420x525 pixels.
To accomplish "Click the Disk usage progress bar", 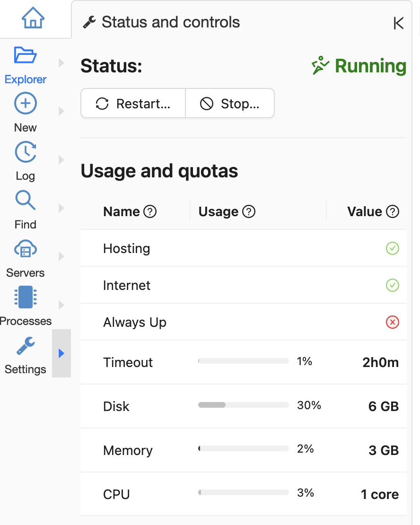I will coord(243,405).
